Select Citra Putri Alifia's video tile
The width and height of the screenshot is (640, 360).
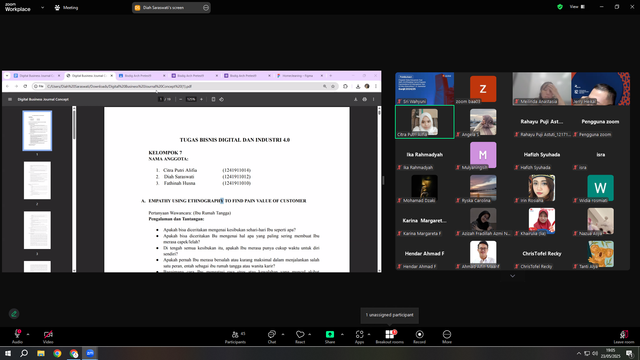click(x=424, y=122)
